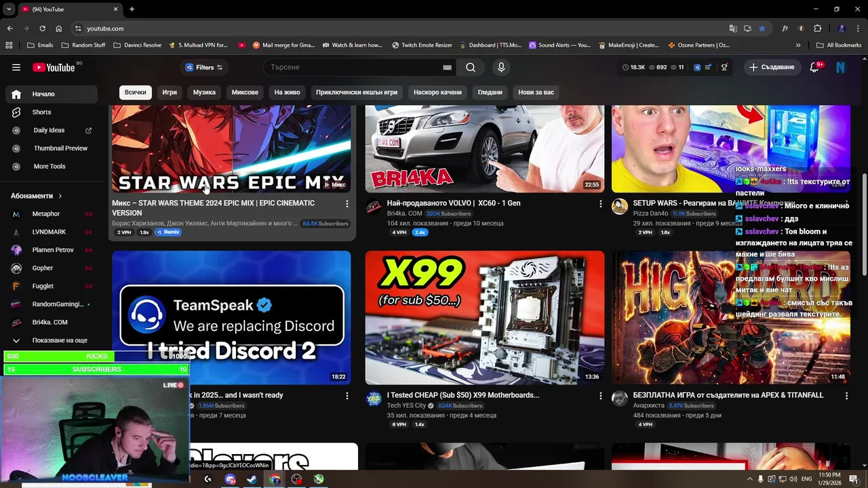The image size is (868, 488).
Task: Click the translate page icon
Action: (x=733, y=28)
